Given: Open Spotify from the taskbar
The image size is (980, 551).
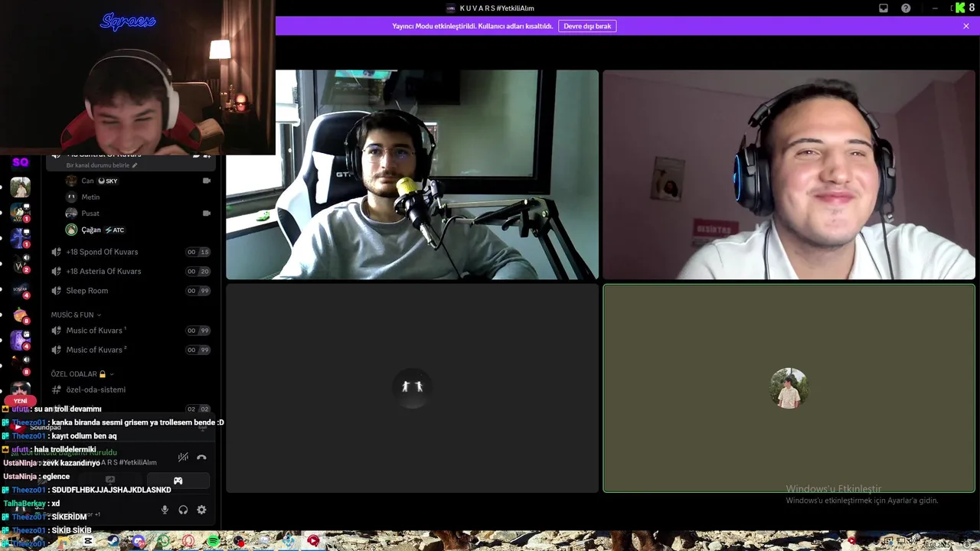Looking at the screenshot, I should [x=214, y=541].
